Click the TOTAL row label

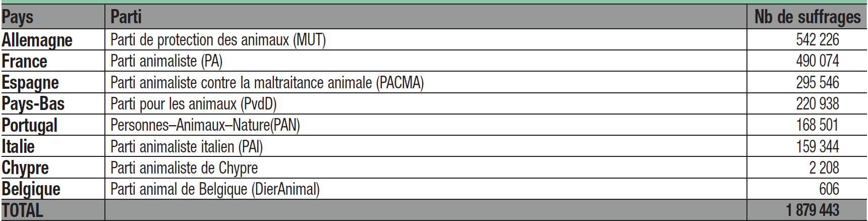tap(23, 210)
